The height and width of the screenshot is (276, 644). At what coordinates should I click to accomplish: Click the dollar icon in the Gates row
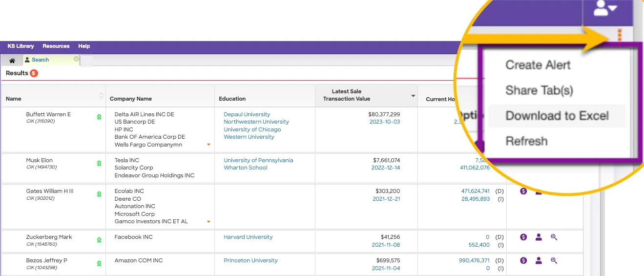point(523,191)
